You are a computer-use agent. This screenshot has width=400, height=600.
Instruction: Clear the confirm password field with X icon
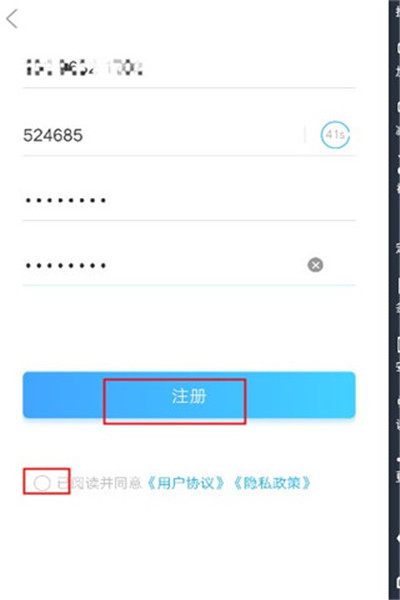click(x=315, y=265)
